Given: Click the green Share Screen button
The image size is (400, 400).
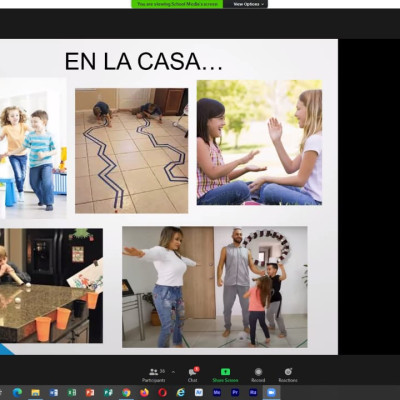Looking at the screenshot, I should [225, 375].
